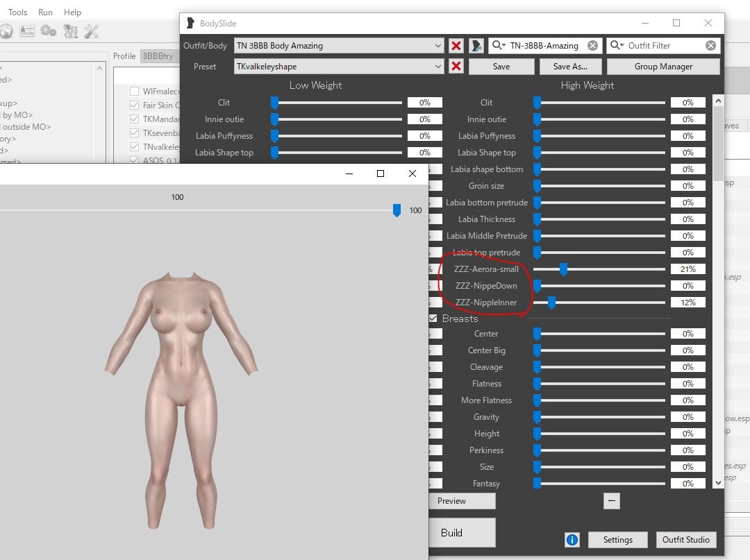Click the More Flatness slider
The image size is (750, 560).
pos(599,400)
